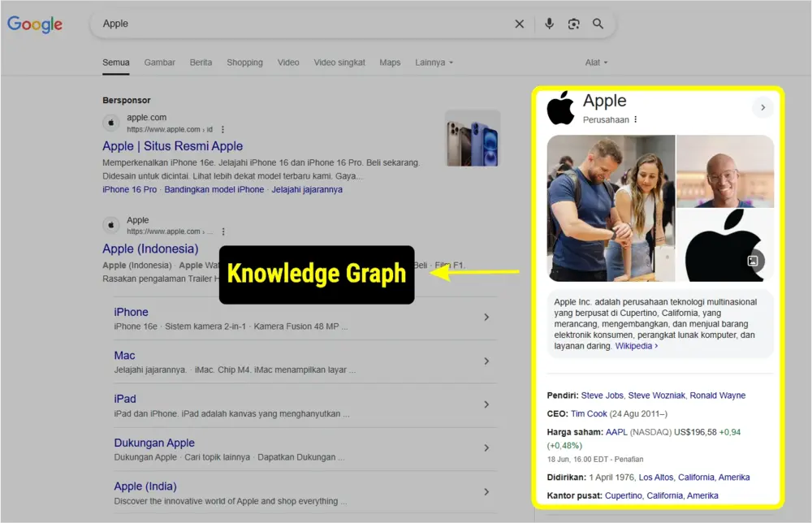812x523 pixels.
Task: Expand the iPhone sitelink chevron
Action: point(486,317)
